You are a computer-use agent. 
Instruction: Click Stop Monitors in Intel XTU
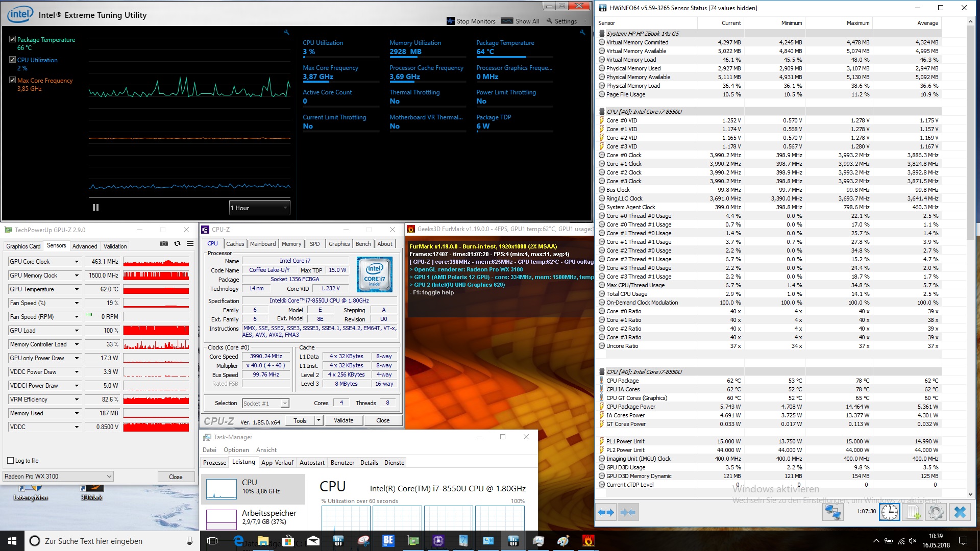pos(471,21)
